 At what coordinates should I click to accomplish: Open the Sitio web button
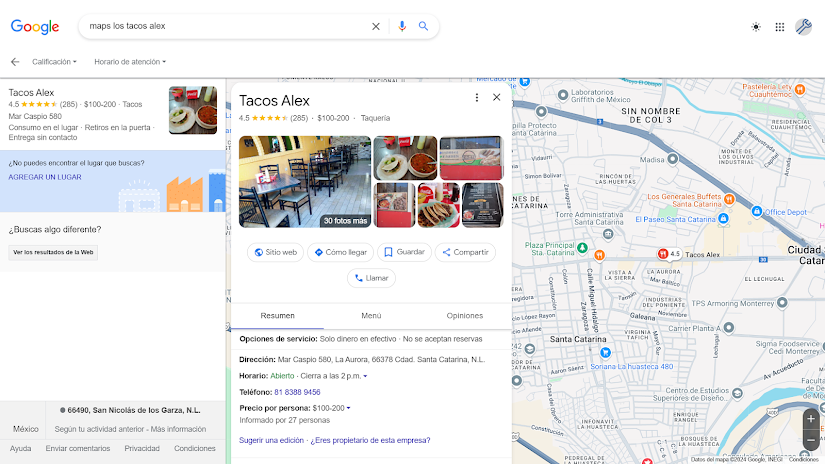click(275, 253)
